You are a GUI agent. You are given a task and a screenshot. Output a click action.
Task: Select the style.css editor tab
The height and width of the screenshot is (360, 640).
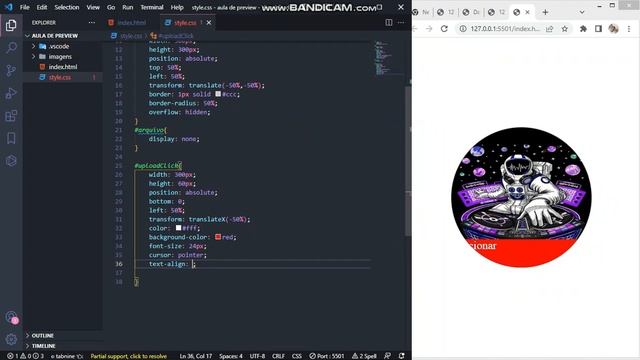click(184, 22)
